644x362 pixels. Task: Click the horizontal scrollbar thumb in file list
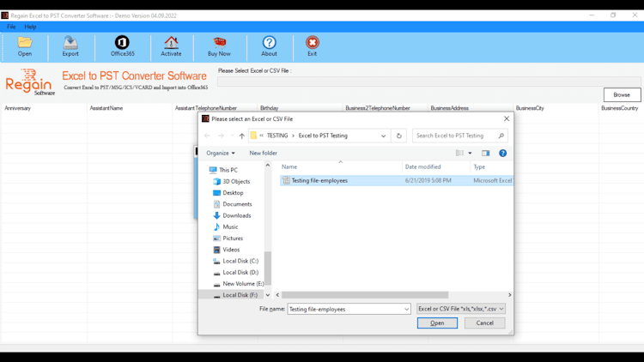pos(365,295)
